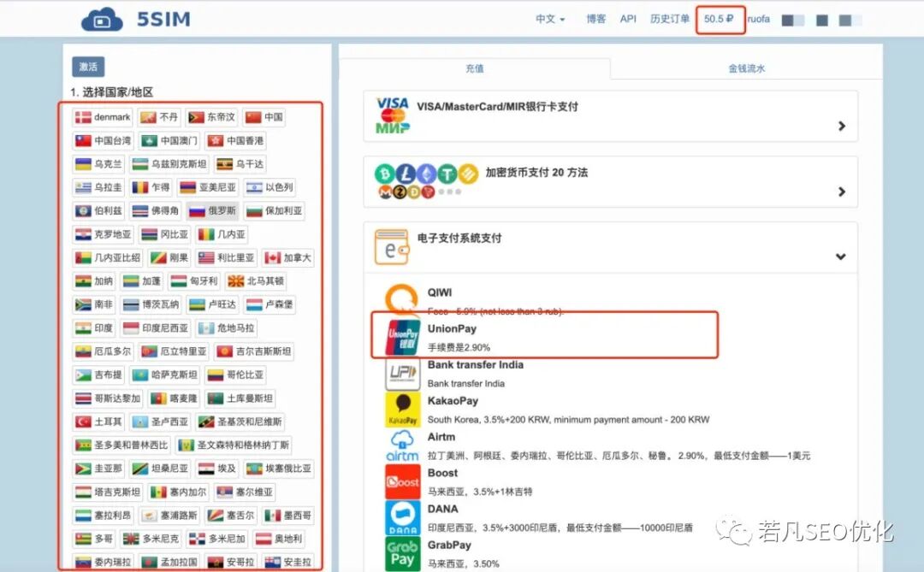The image size is (924, 572).
Task: Open the 历史订单 page
Action: coord(670,18)
